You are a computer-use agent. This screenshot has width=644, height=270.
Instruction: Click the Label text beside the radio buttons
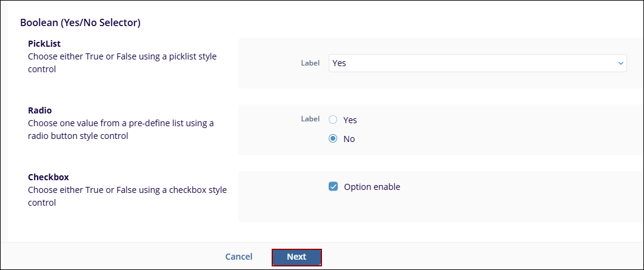(310, 119)
